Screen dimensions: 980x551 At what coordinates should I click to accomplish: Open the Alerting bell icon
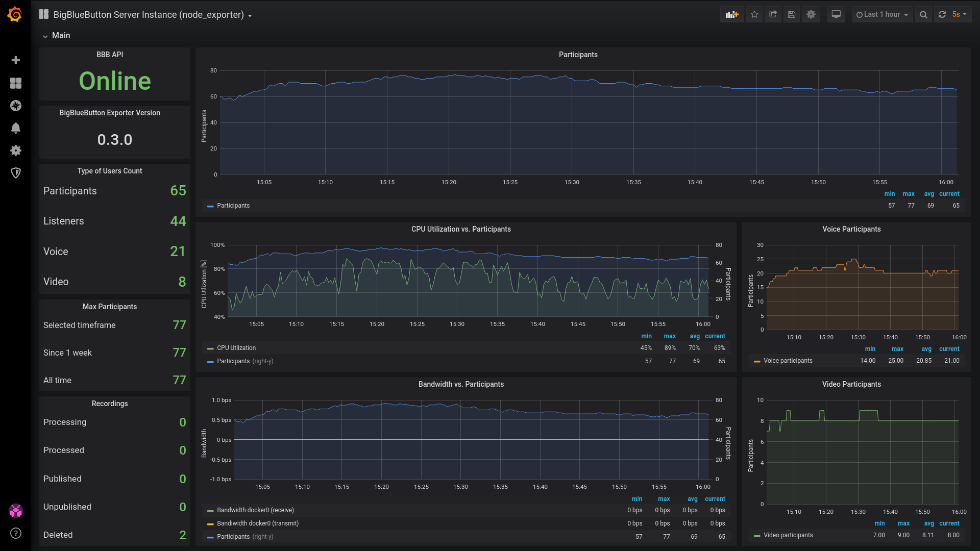[x=16, y=128]
